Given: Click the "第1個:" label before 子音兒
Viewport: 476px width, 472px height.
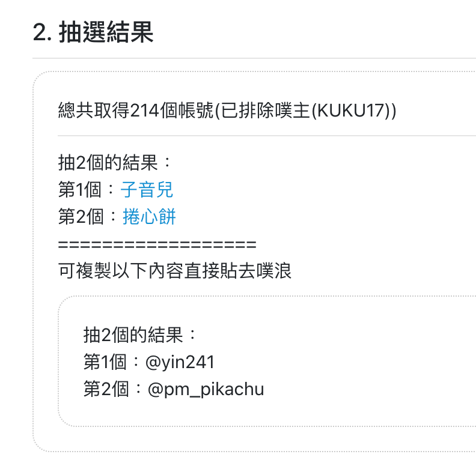Looking at the screenshot, I should pyautogui.click(x=86, y=190).
